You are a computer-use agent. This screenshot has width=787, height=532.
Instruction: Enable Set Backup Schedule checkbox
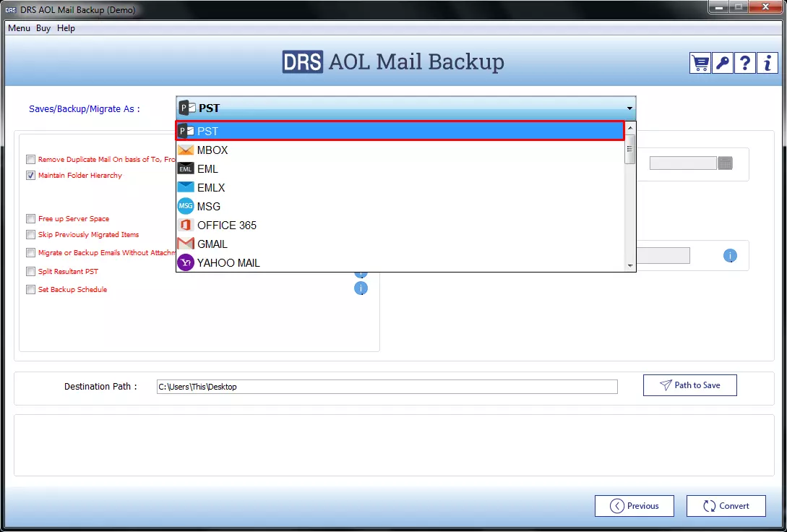(x=30, y=290)
